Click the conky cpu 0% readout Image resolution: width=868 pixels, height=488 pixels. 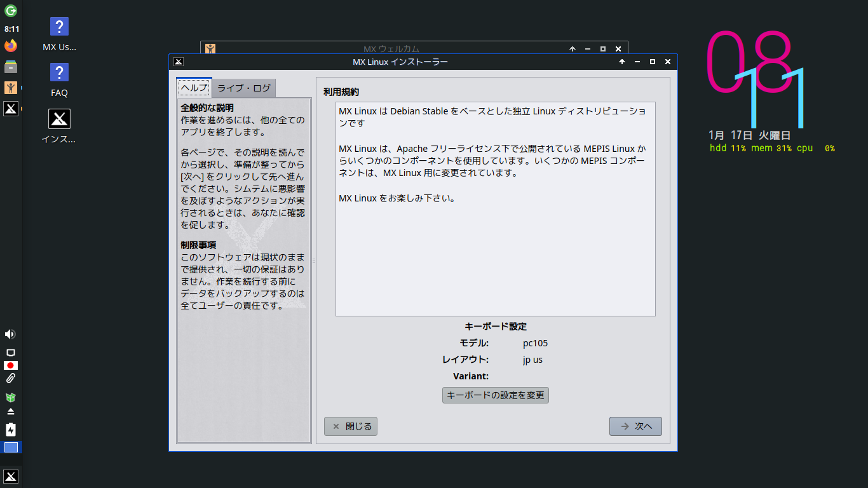(x=816, y=148)
